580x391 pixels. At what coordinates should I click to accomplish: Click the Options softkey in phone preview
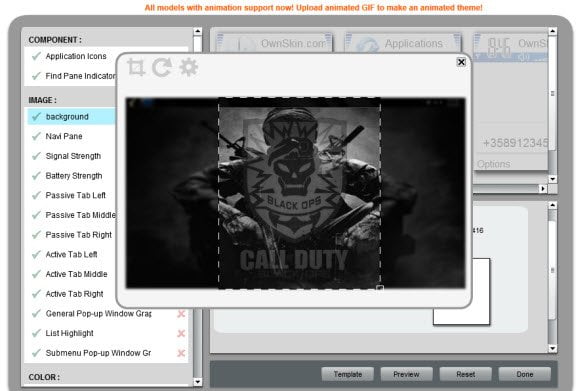pyautogui.click(x=493, y=164)
